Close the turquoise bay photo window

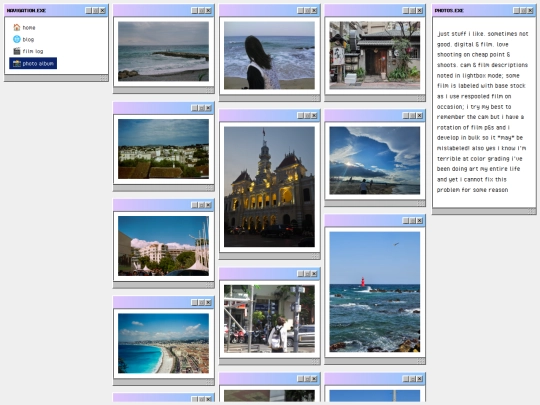[208, 302]
